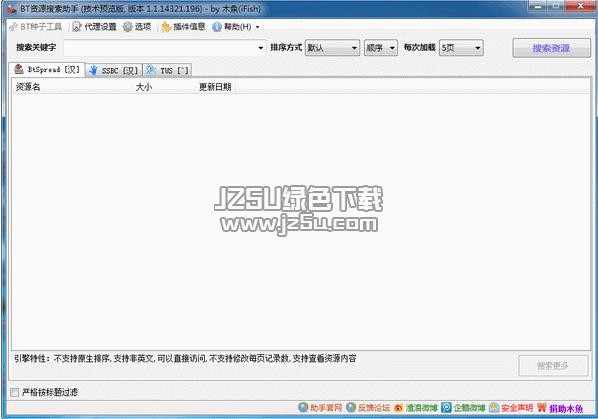
Task: Open the 排序方式 默认 dropdown
Action: coord(332,48)
